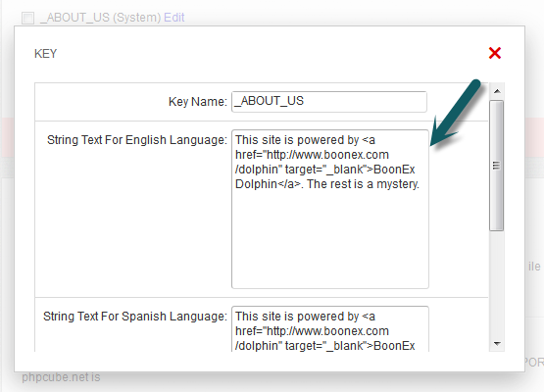Close the KEY dialog with red X
The width and height of the screenshot is (544, 392).
[495, 53]
